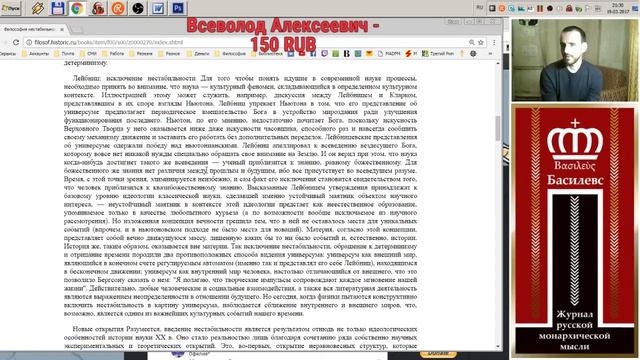
Task: View site information icon in address bar
Action: pyautogui.click(x=29, y=42)
